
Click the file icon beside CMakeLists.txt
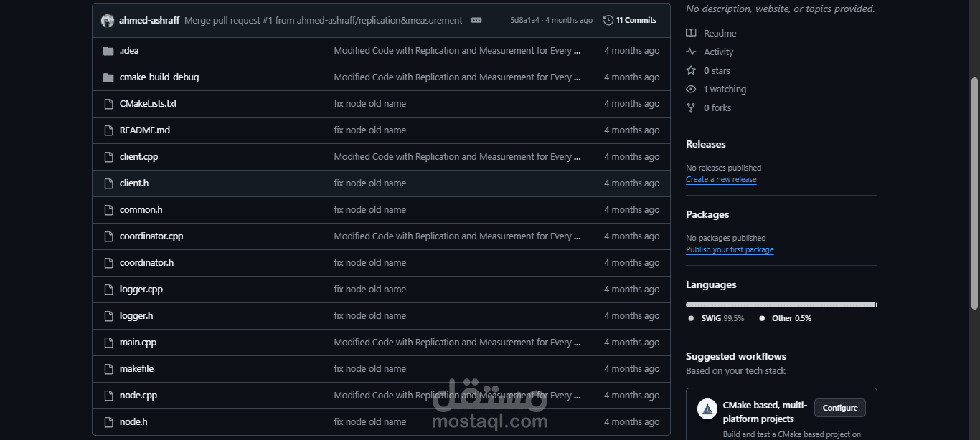coord(108,104)
